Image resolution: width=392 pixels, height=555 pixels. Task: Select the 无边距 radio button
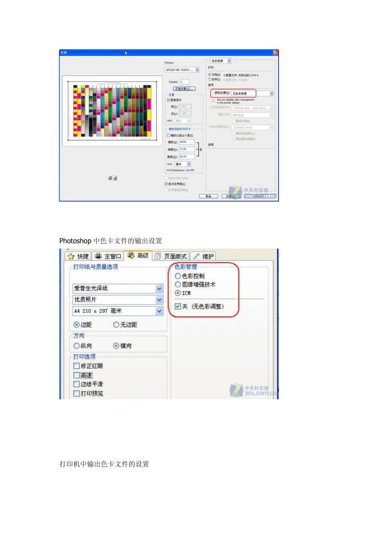pos(116,325)
